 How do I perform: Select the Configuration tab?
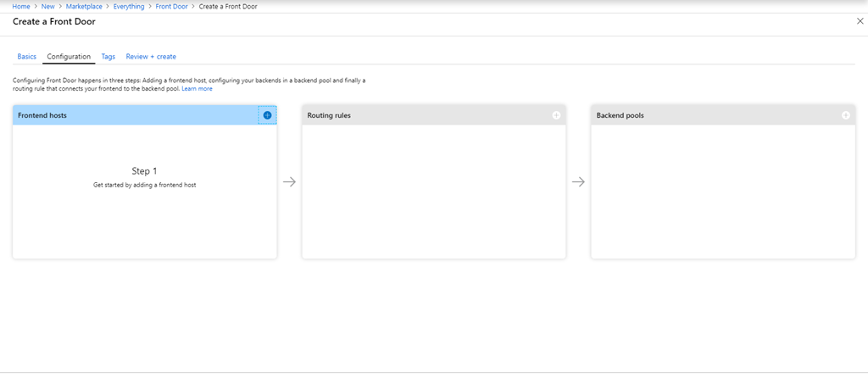click(x=69, y=57)
